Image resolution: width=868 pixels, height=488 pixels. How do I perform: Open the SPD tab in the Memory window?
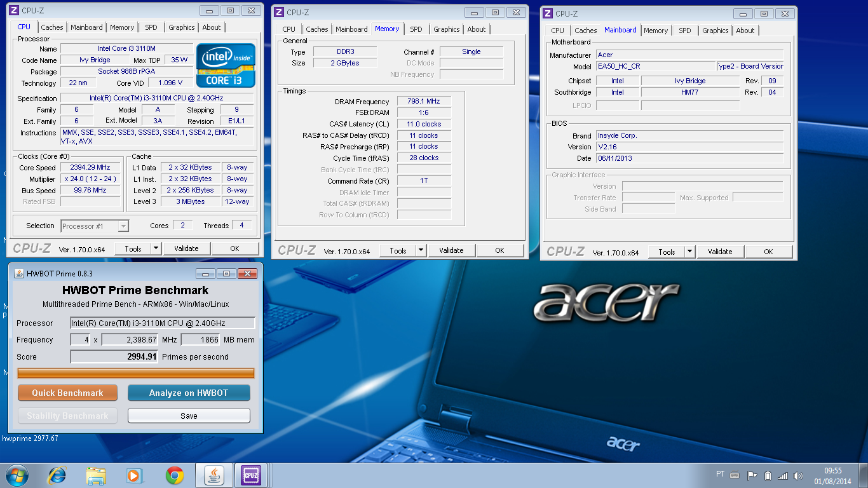pos(416,29)
